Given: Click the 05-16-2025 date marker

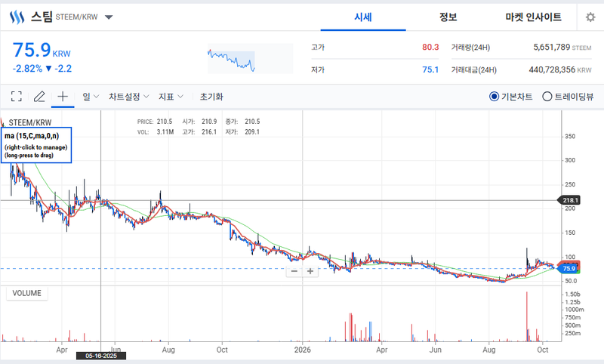Looking at the screenshot, I should click(x=101, y=356).
